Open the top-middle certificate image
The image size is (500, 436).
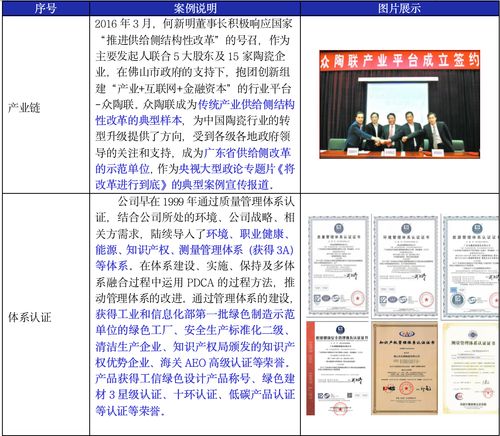[405, 266]
